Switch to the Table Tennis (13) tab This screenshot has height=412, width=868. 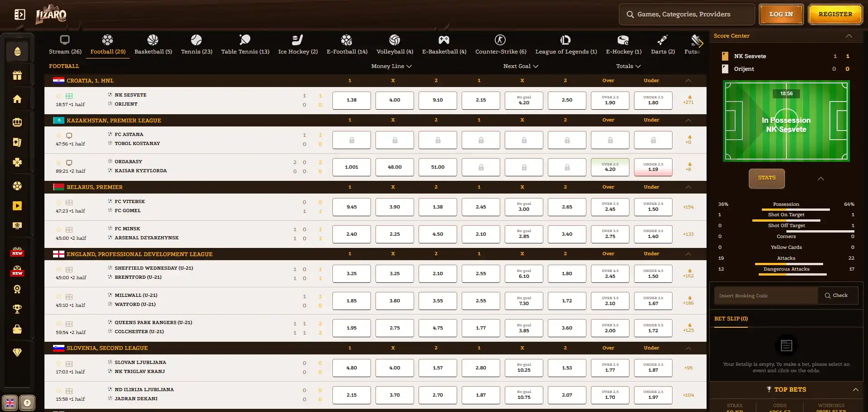point(245,45)
